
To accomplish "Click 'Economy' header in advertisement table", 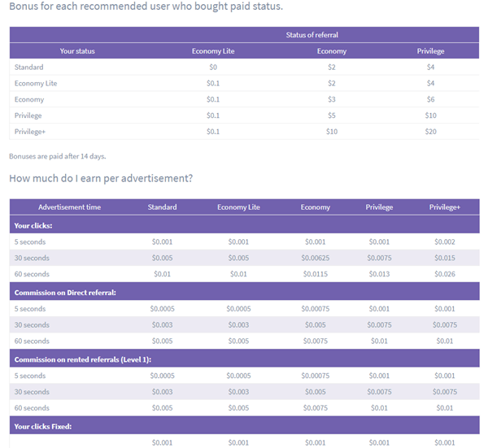I will point(316,207).
